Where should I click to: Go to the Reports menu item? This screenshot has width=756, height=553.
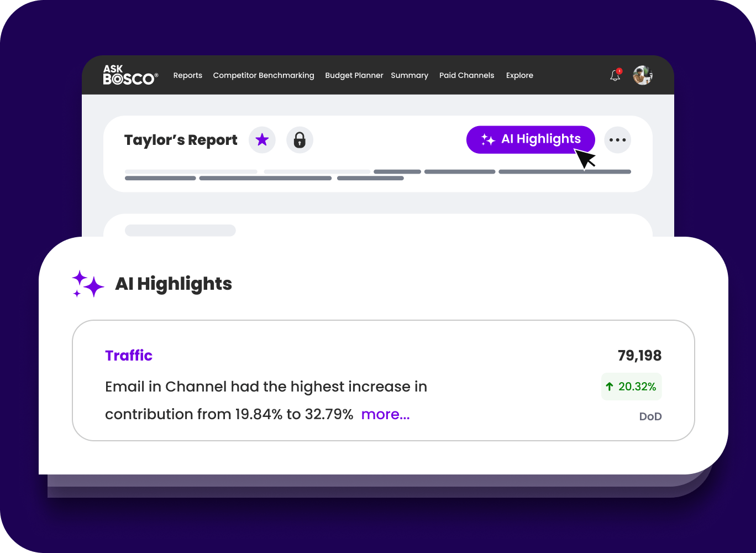187,76
